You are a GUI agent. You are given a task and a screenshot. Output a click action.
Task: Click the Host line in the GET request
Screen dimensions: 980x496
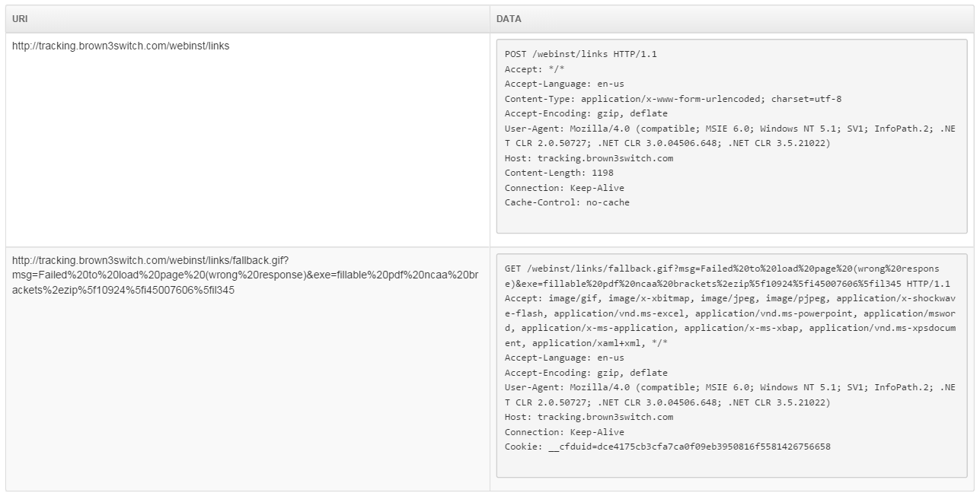(x=589, y=417)
